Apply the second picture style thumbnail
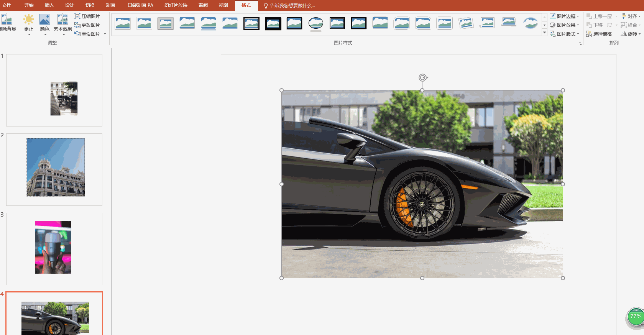Image resolution: width=644 pixels, height=335 pixels. (x=144, y=23)
